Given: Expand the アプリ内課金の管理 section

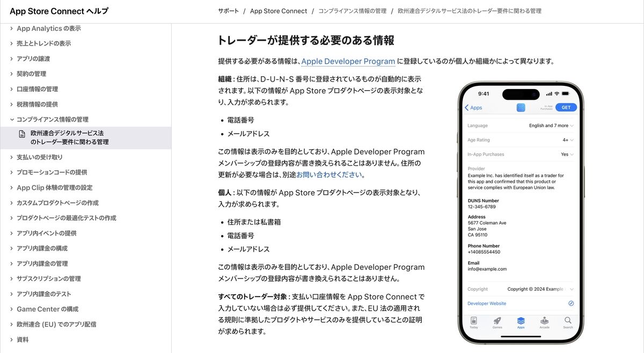Looking at the screenshot, I should click(x=42, y=263).
